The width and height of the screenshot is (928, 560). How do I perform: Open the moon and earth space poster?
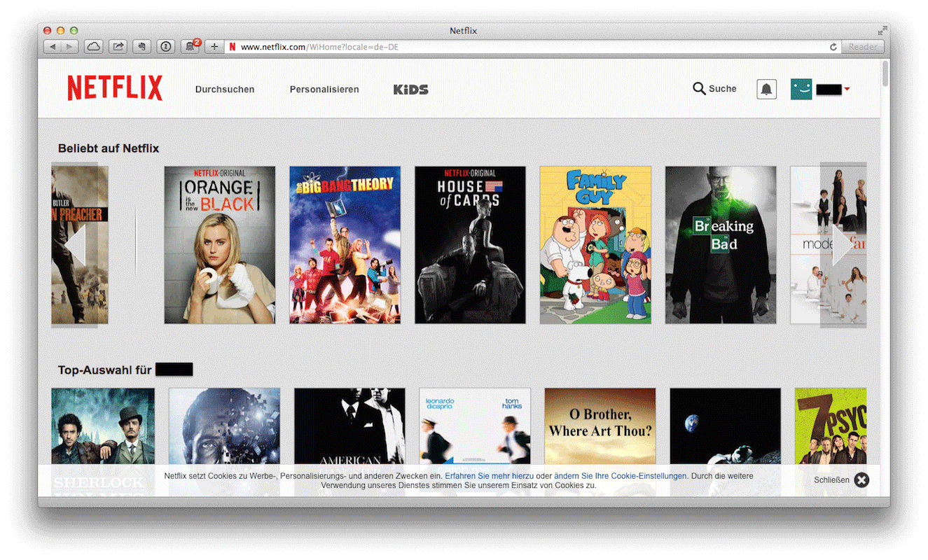pyautogui.click(x=726, y=426)
